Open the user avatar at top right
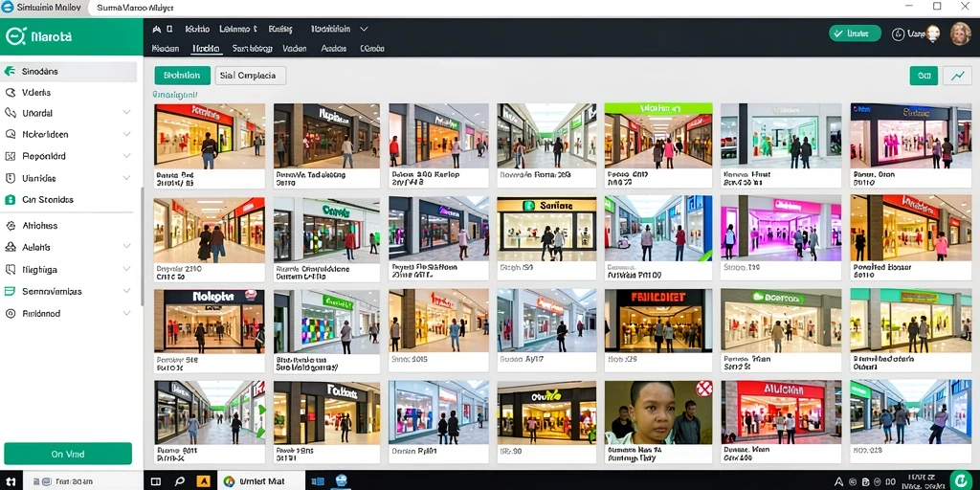The width and height of the screenshot is (980, 490). point(961,33)
